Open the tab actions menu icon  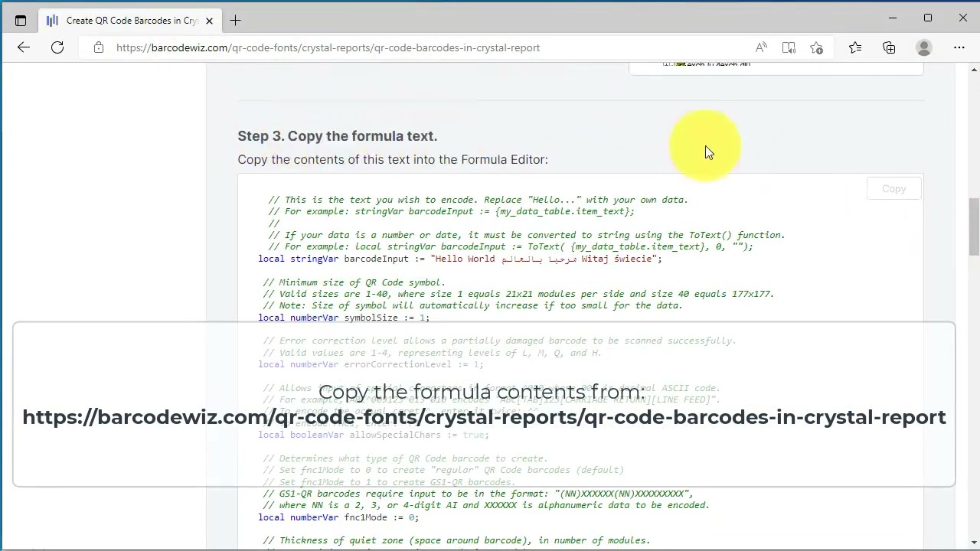click(21, 21)
